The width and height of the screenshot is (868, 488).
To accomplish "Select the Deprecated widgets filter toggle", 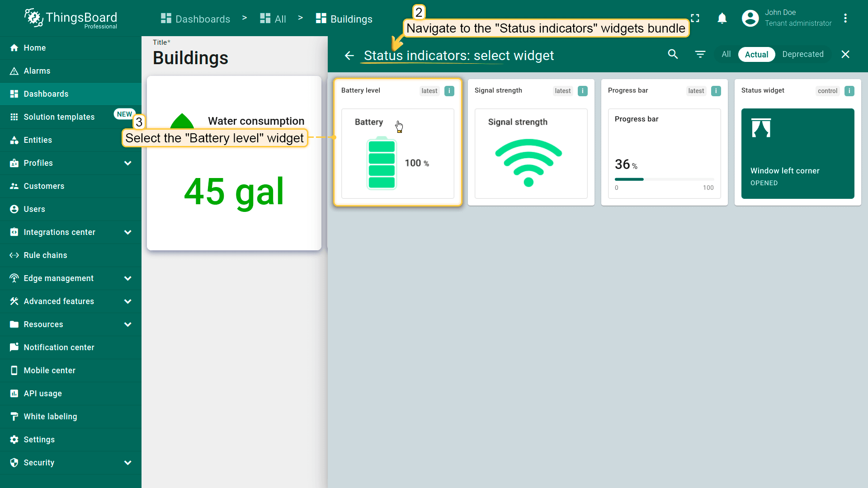I will 802,54.
